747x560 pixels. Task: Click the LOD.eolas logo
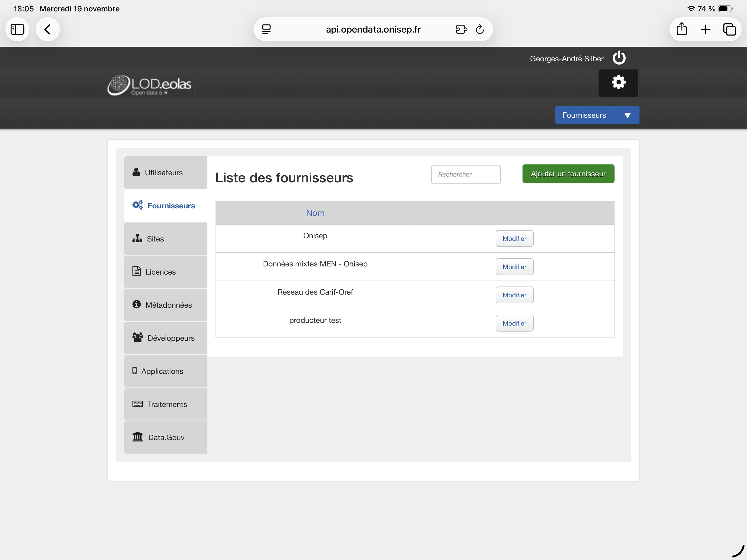tap(149, 85)
